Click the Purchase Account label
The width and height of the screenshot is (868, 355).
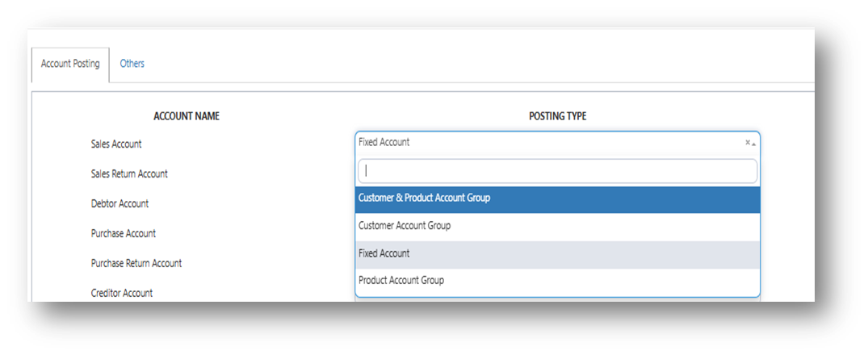coord(124,234)
